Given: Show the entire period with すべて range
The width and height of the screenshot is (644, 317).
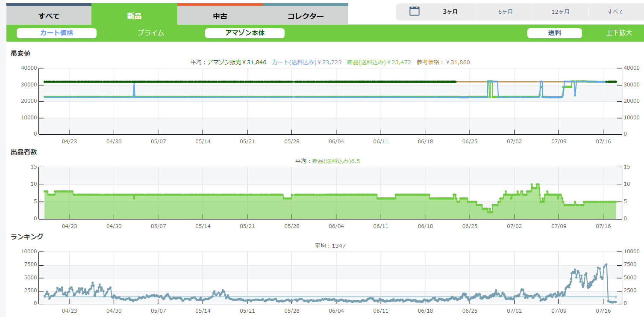Looking at the screenshot, I should point(615,12).
